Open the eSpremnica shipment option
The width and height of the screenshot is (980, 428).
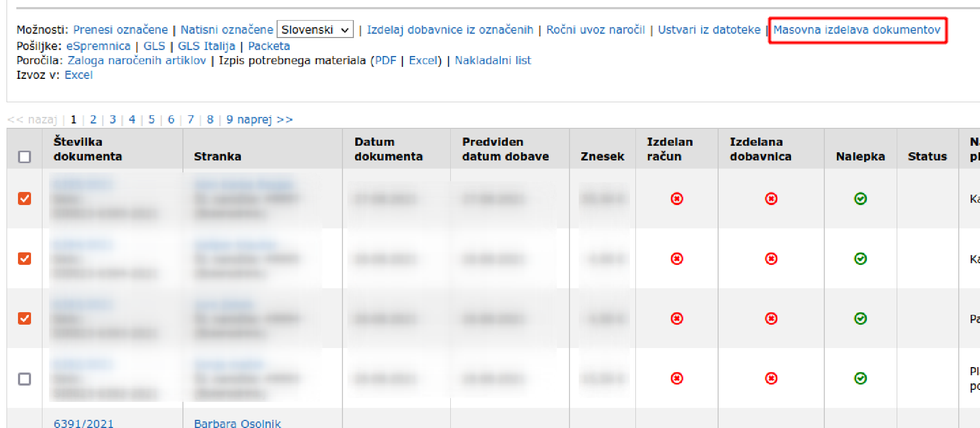[x=98, y=46]
